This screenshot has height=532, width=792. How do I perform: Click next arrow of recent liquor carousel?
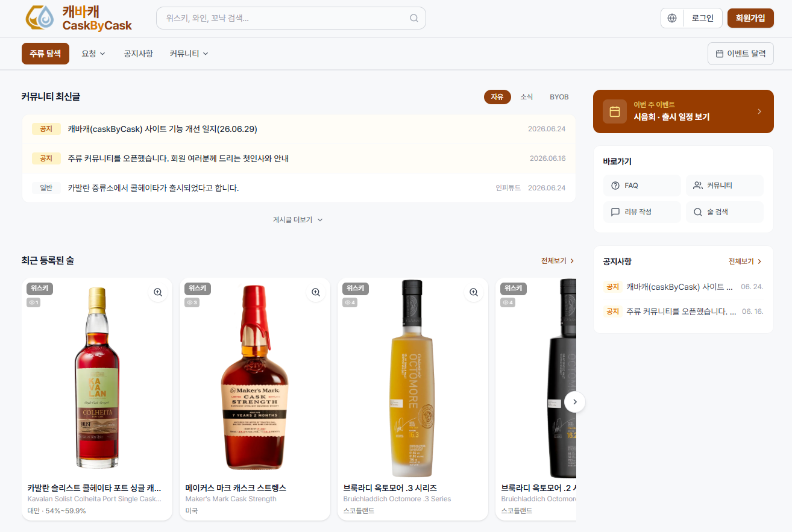pos(575,401)
